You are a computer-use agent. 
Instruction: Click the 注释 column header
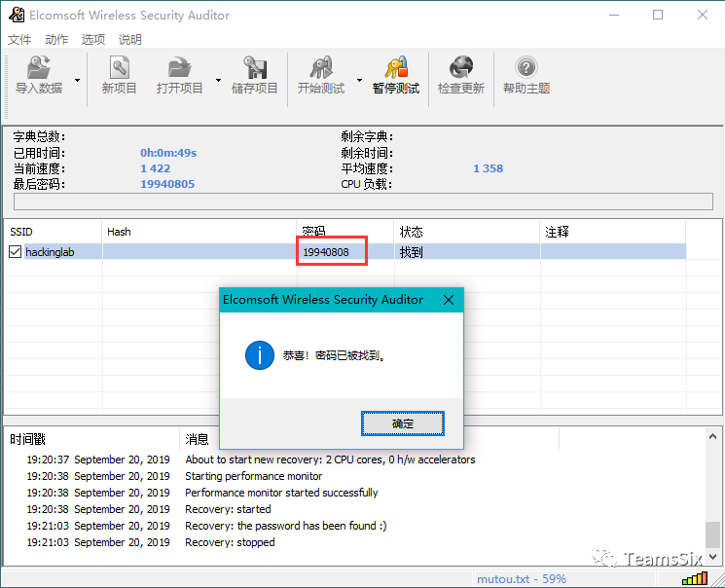tap(613, 232)
